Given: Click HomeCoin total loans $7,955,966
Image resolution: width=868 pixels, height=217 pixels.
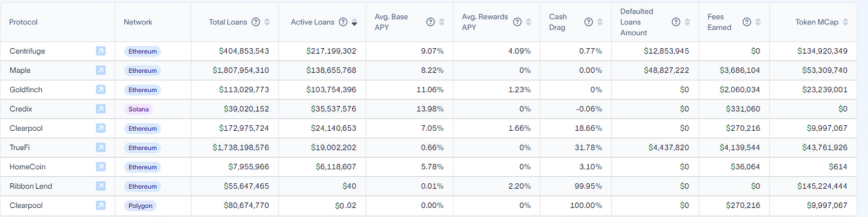Looking at the screenshot, I should 248,167.
